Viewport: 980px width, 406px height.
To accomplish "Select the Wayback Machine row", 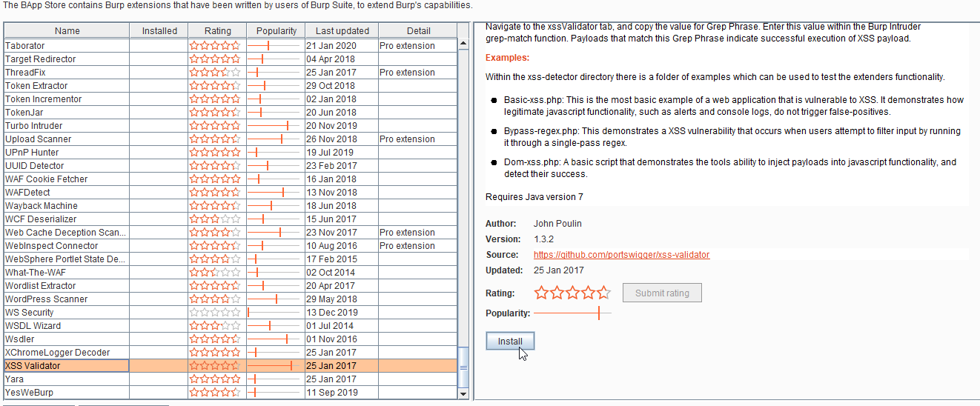I will click(231, 206).
